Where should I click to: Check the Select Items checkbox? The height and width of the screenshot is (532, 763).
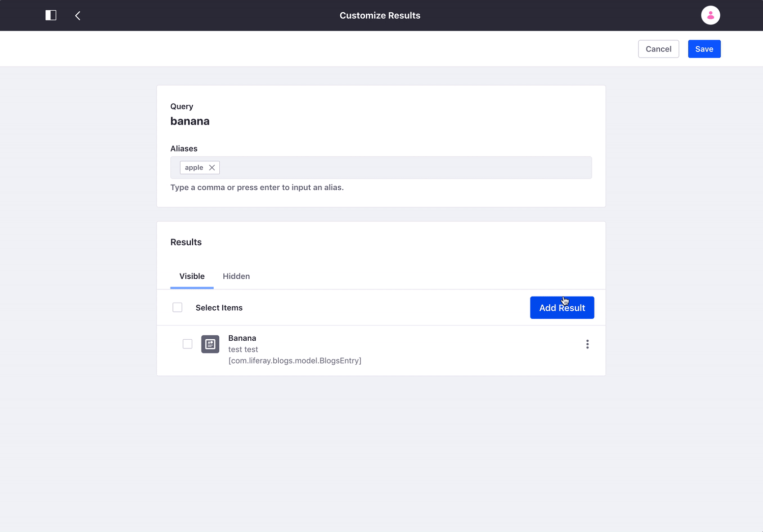tap(177, 307)
